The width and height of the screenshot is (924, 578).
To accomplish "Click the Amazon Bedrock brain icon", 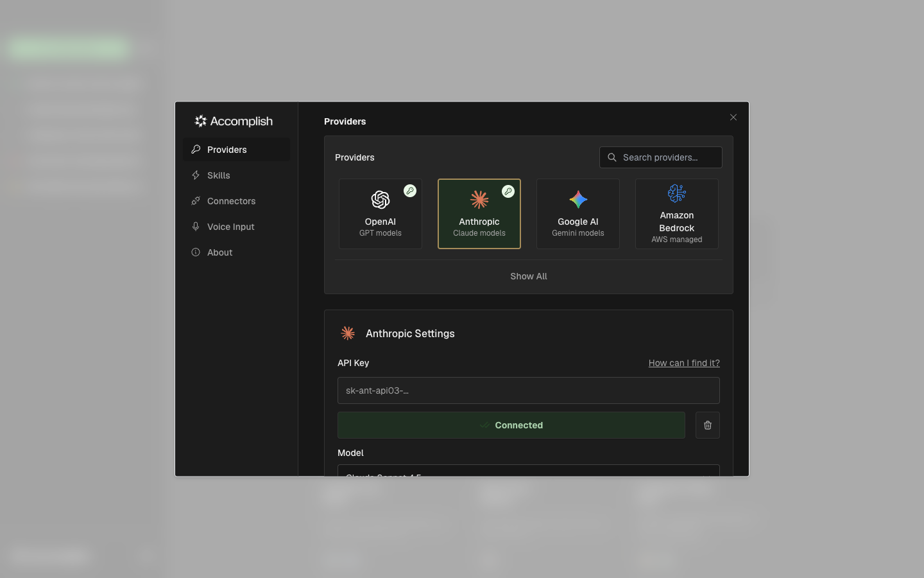I will coord(677,193).
